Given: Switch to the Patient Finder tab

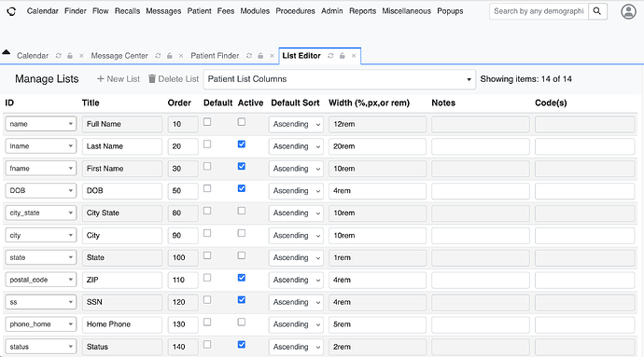Looking at the screenshot, I should 215,56.
